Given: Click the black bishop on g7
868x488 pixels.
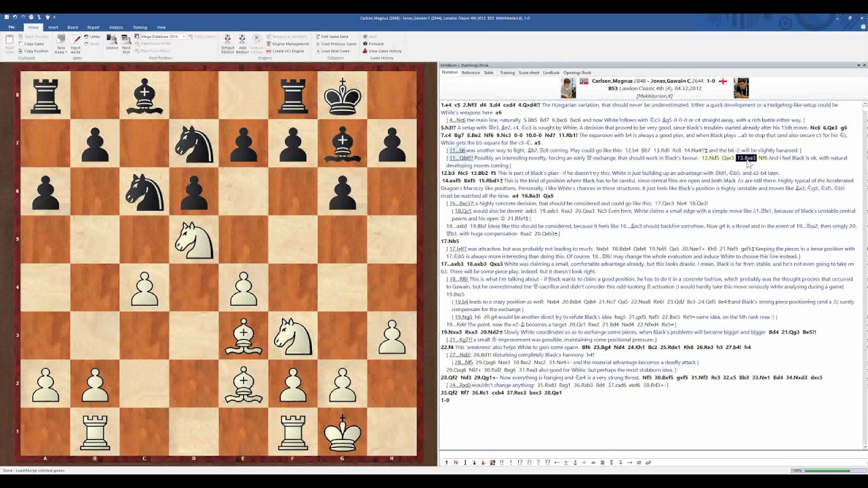Looking at the screenshot, I should (x=342, y=144).
